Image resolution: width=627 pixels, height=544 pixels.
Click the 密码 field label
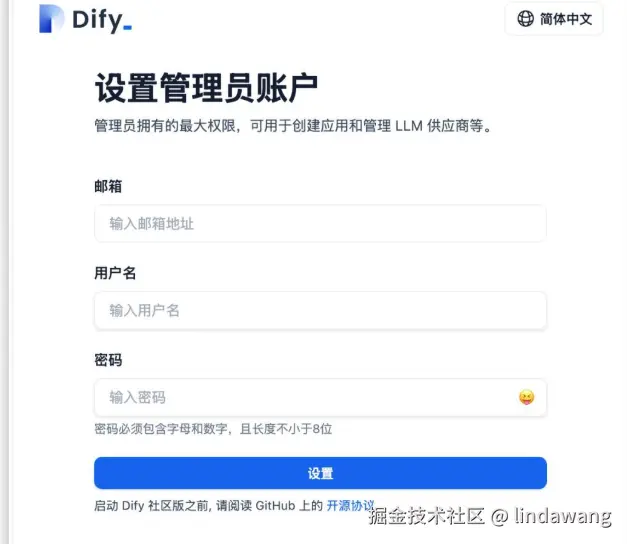click(x=108, y=360)
